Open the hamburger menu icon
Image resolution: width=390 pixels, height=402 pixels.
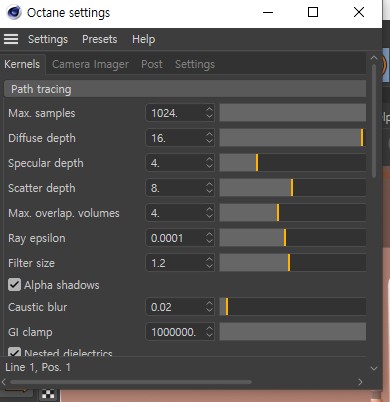[11, 39]
